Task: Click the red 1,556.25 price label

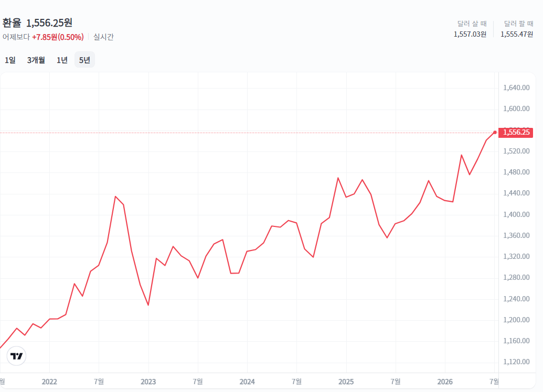Action: 516,132
